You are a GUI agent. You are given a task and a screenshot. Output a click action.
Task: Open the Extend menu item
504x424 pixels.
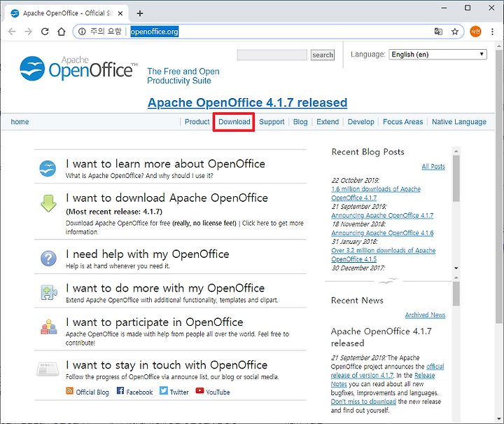tap(328, 122)
